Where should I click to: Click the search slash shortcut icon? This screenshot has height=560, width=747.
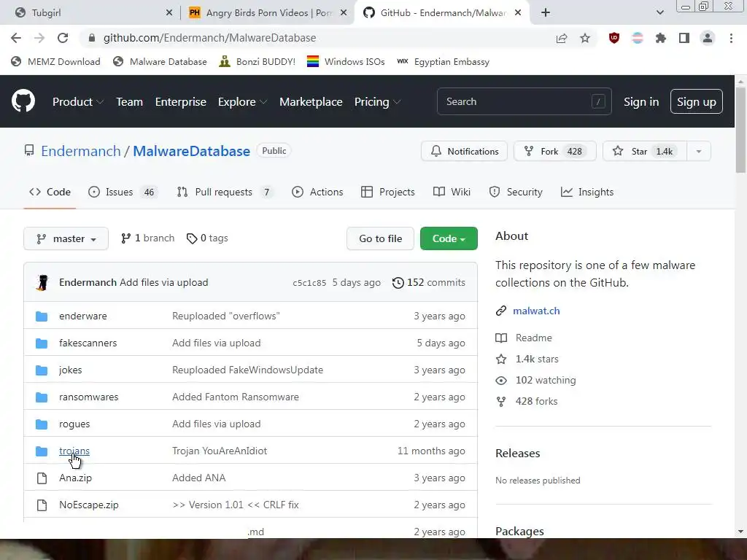[598, 101]
